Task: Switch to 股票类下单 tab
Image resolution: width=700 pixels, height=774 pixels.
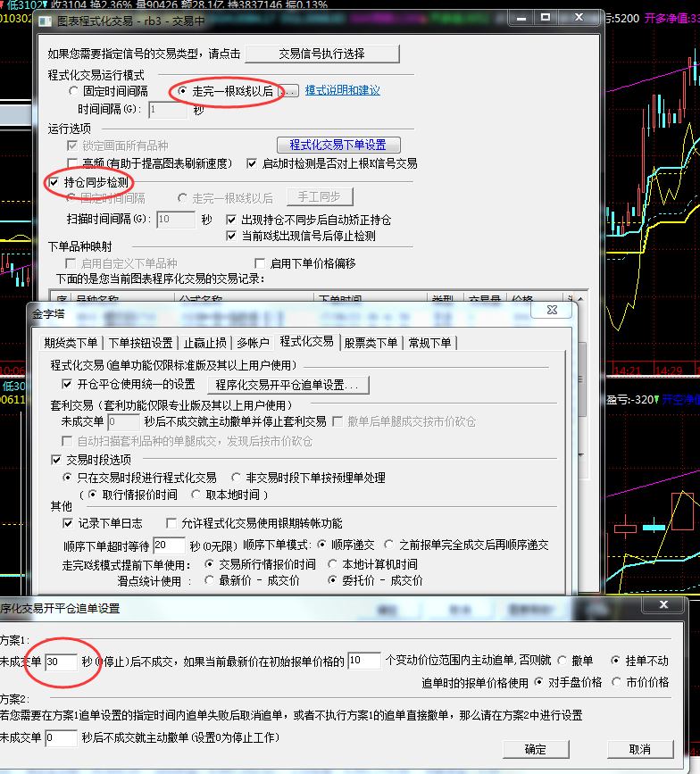Action: pos(371,343)
